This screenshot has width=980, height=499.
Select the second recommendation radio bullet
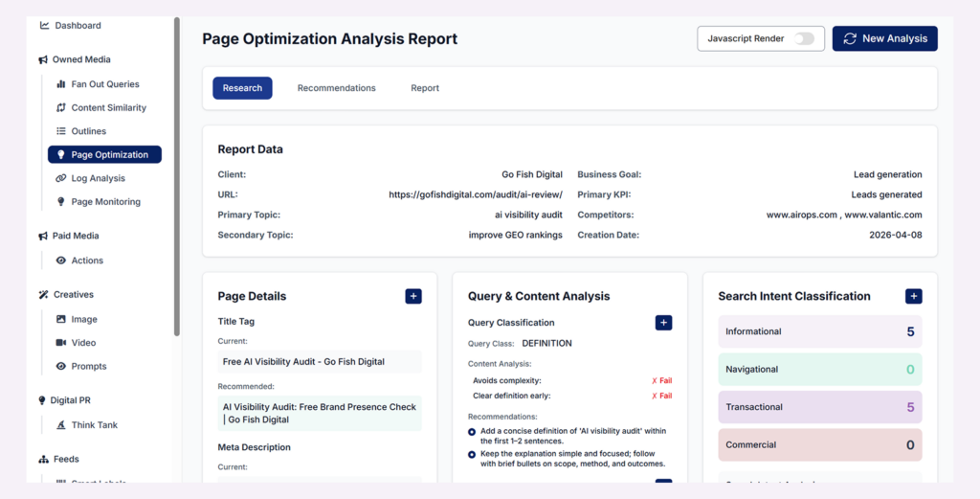pyautogui.click(x=472, y=454)
